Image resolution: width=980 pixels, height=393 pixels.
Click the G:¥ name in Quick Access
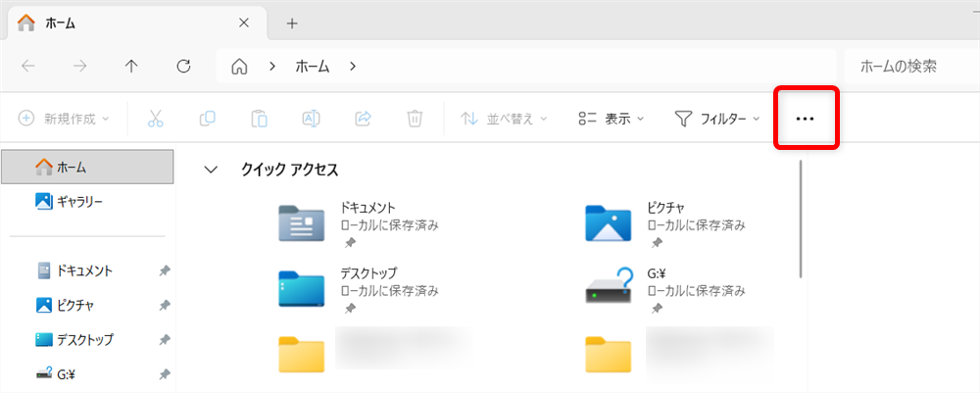[x=659, y=273]
